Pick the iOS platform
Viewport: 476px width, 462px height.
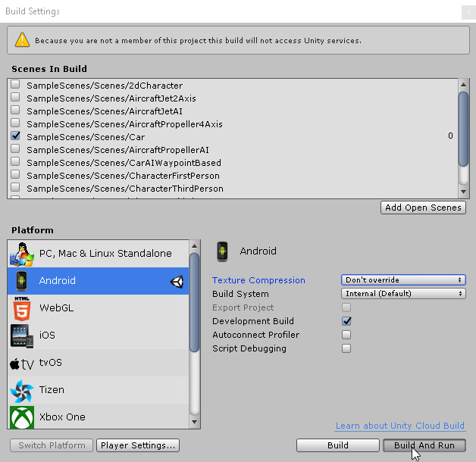98,336
